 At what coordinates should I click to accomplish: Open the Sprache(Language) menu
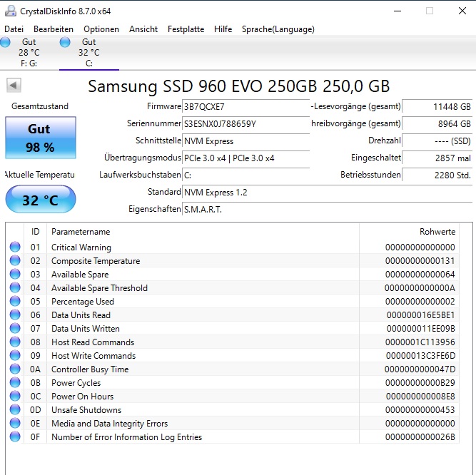[x=278, y=29]
